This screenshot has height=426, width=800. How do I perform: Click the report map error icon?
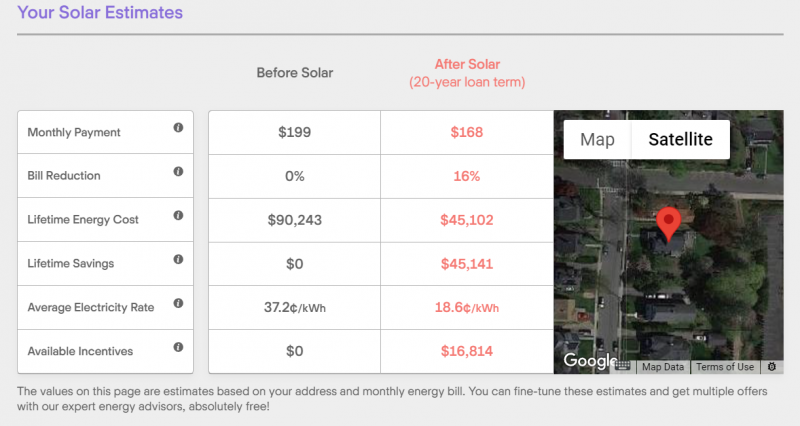click(x=772, y=367)
